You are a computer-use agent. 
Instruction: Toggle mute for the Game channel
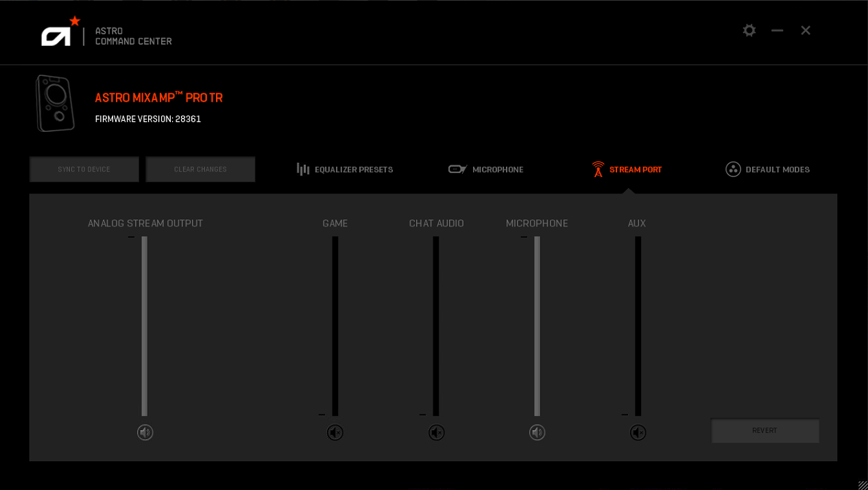[335, 432]
